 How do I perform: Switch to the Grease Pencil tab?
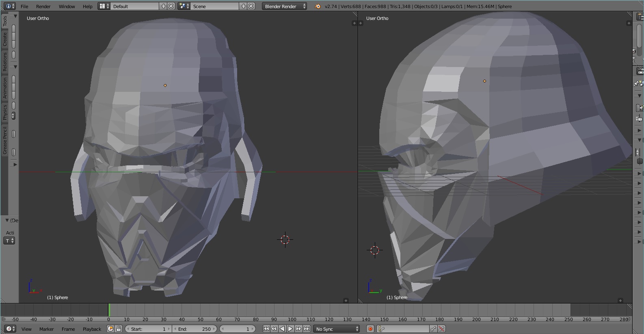(5, 141)
